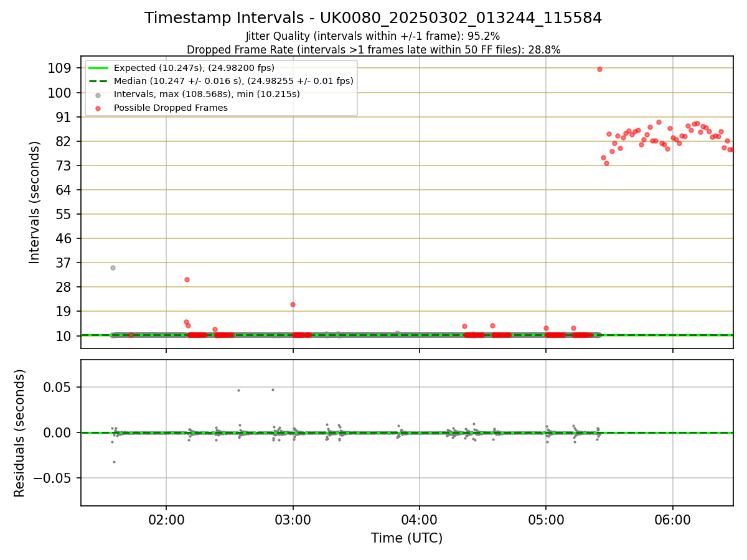Screen dimensions: 747x560
Task: Click the solid green legend line sample
Action: 98,68
